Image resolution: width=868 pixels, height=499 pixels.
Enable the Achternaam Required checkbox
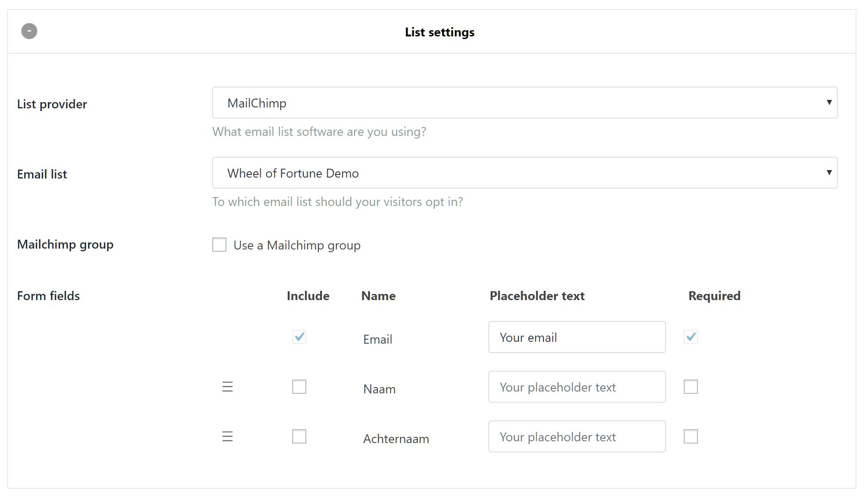pos(690,436)
